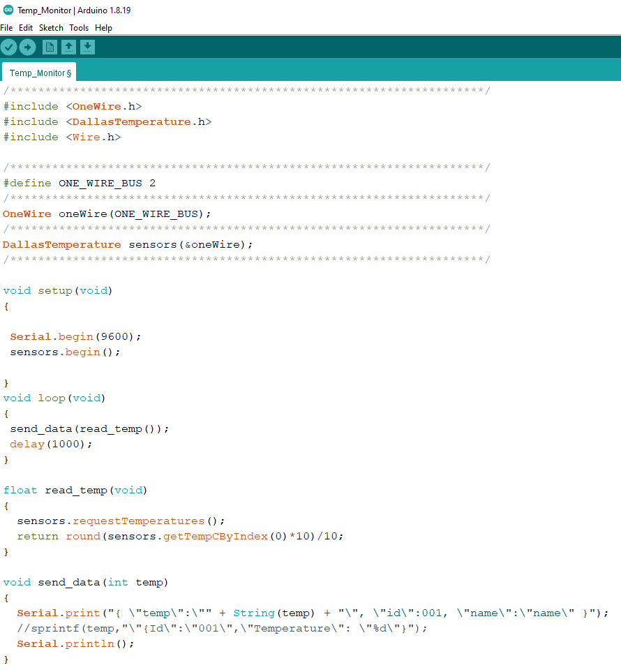Click the DallasTemperature sensors declaration

128,244
